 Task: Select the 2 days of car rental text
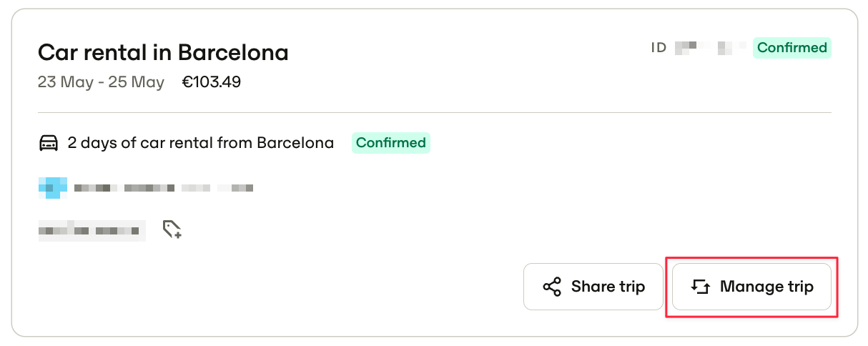click(201, 143)
